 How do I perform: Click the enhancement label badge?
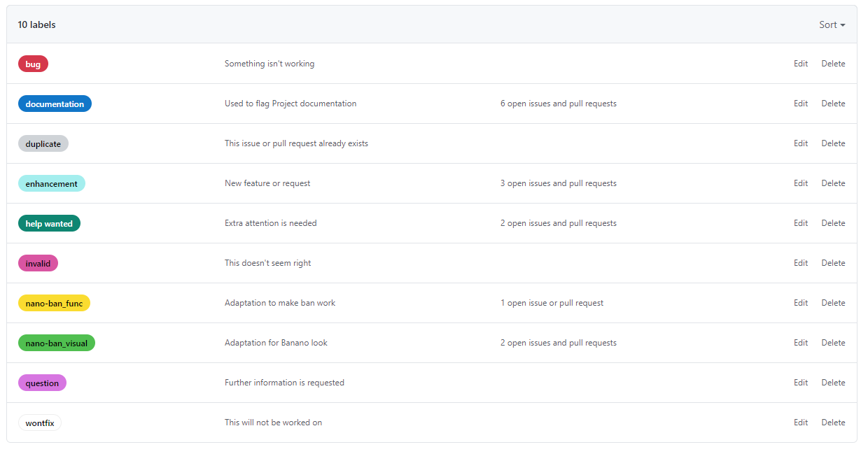tap(51, 184)
